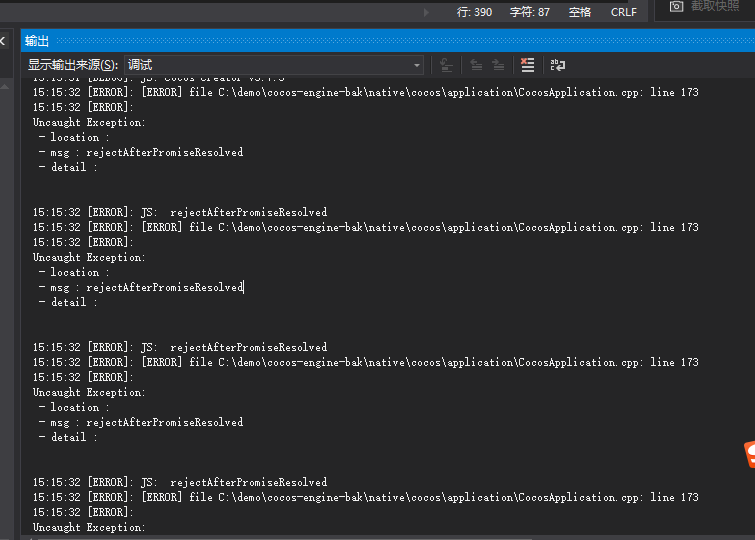The height and width of the screenshot is (540, 755).
Task: Go to the next message icon
Action: [498, 65]
